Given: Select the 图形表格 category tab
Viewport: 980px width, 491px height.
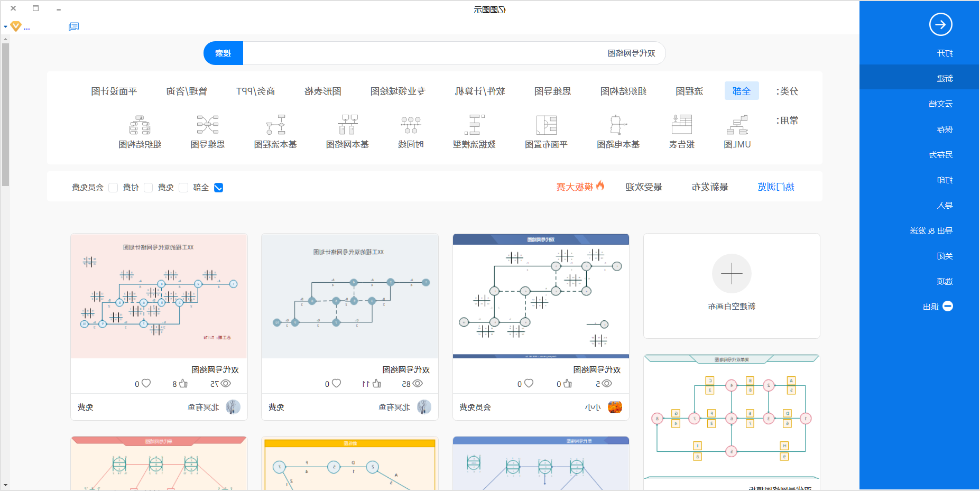Looking at the screenshot, I should tap(322, 91).
